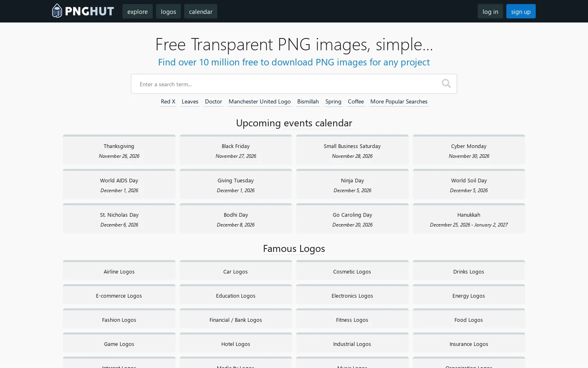The image size is (588, 368).
Task: Choose the Spring popular search
Action: (x=333, y=102)
